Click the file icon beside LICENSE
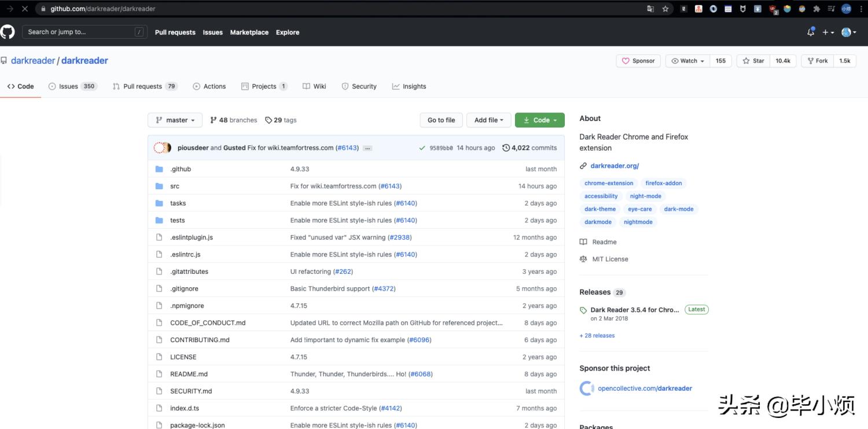 click(x=159, y=357)
